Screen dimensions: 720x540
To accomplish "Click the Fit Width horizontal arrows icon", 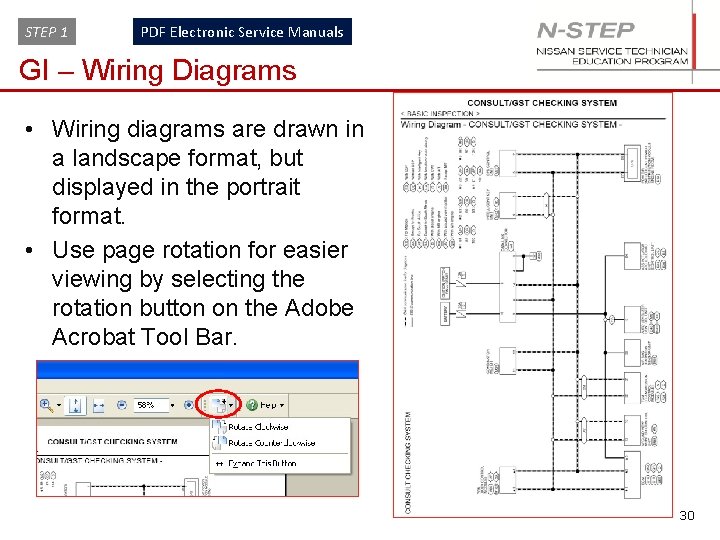I will coord(98,405).
